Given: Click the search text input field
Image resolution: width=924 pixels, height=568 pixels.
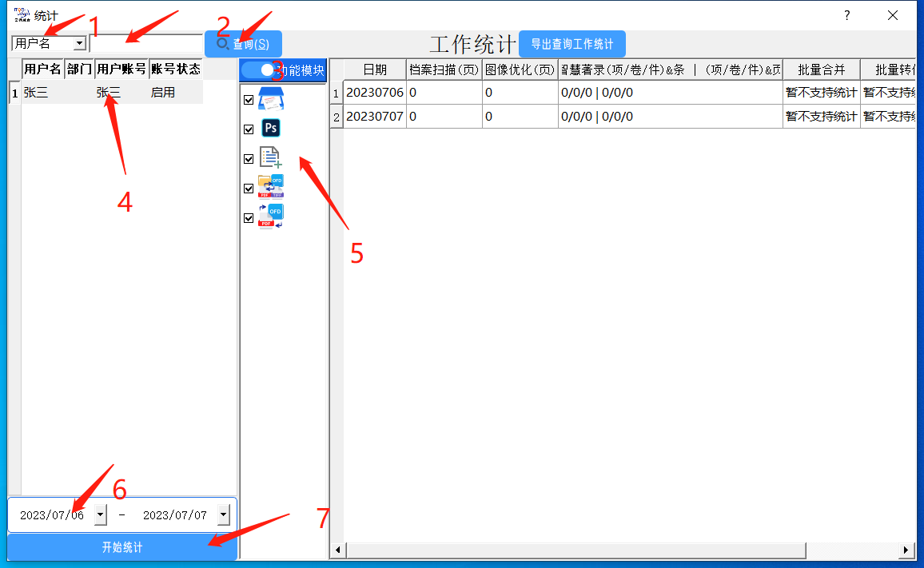Looking at the screenshot, I should [x=145, y=43].
